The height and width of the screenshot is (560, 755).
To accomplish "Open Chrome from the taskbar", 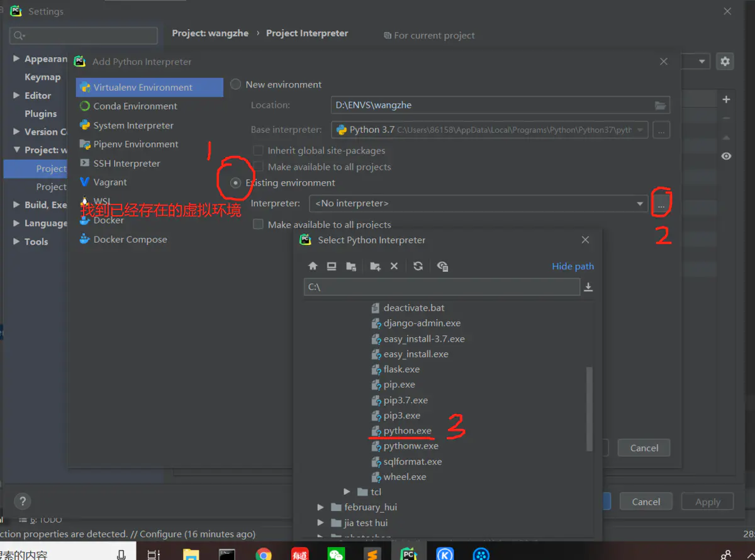I will click(264, 554).
